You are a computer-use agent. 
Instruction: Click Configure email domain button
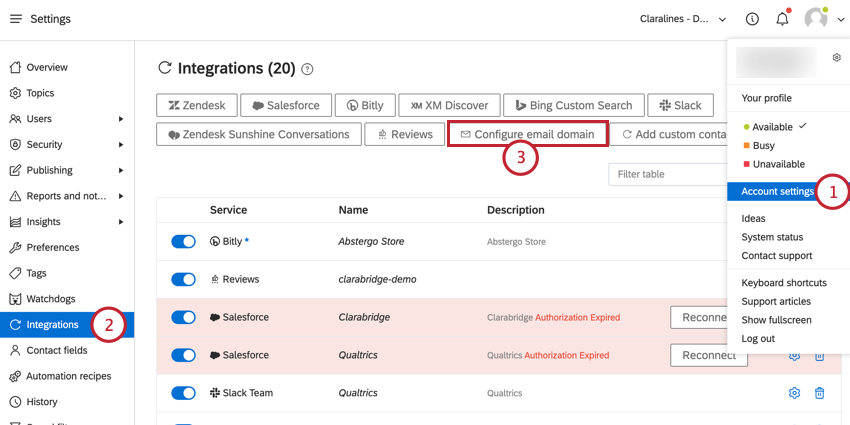527,134
